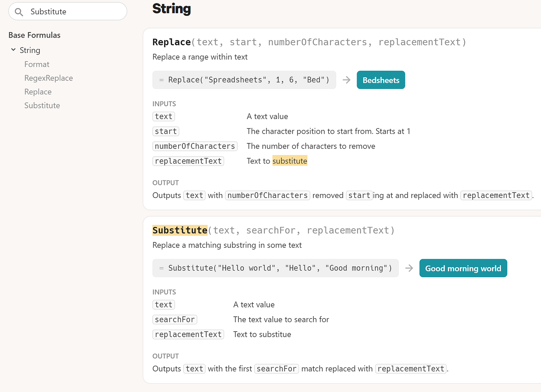Click the String page heading
Viewport: 541px width, 392px height.
point(172,9)
